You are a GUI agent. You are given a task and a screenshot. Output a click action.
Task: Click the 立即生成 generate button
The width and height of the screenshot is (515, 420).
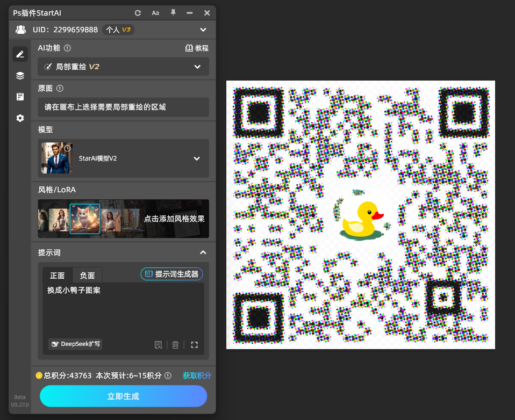tap(124, 396)
